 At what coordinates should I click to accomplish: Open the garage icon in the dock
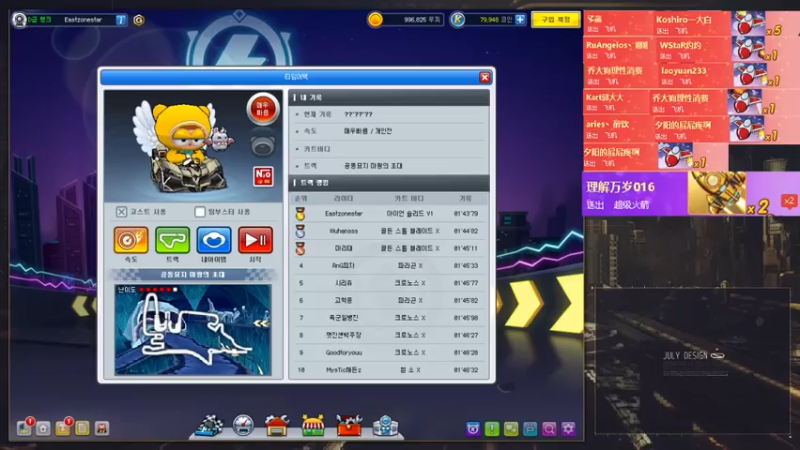click(277, 426)
